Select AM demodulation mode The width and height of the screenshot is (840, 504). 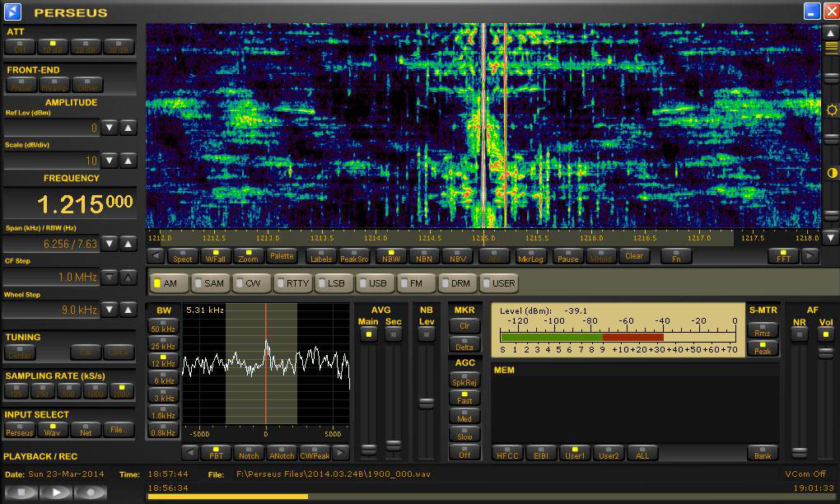tap(169, 283)
